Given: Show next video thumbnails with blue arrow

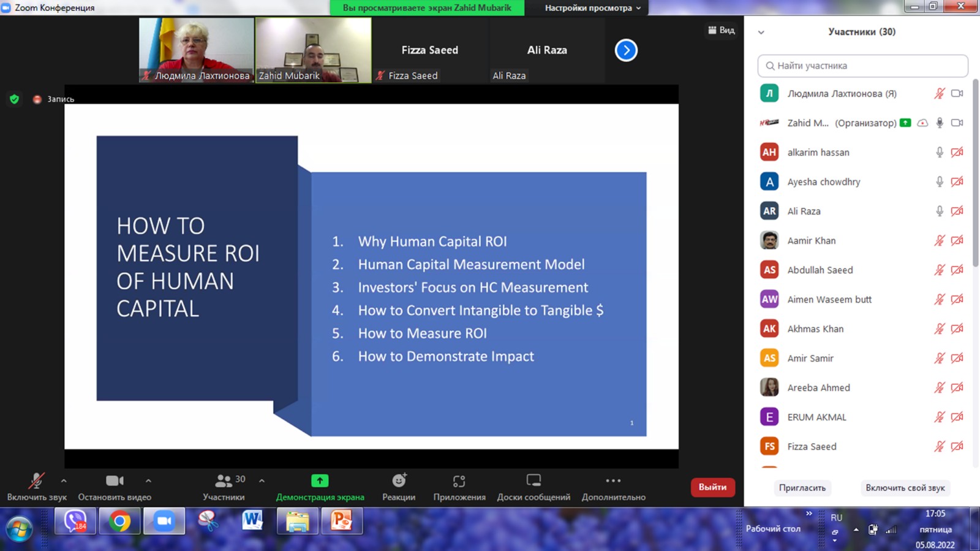Looking at the screenshot, I should point(626,50).
